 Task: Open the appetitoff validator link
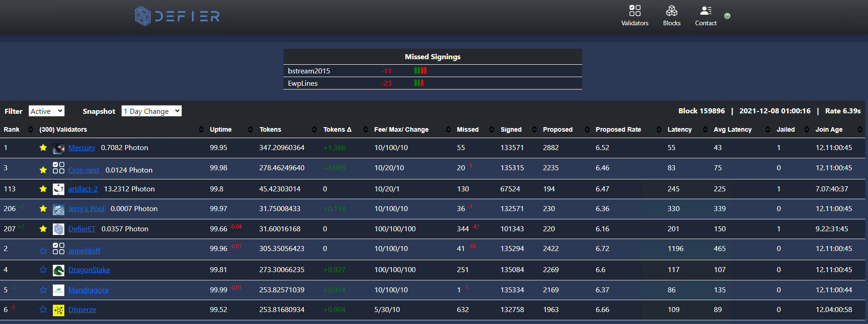(x=84, y=251)
